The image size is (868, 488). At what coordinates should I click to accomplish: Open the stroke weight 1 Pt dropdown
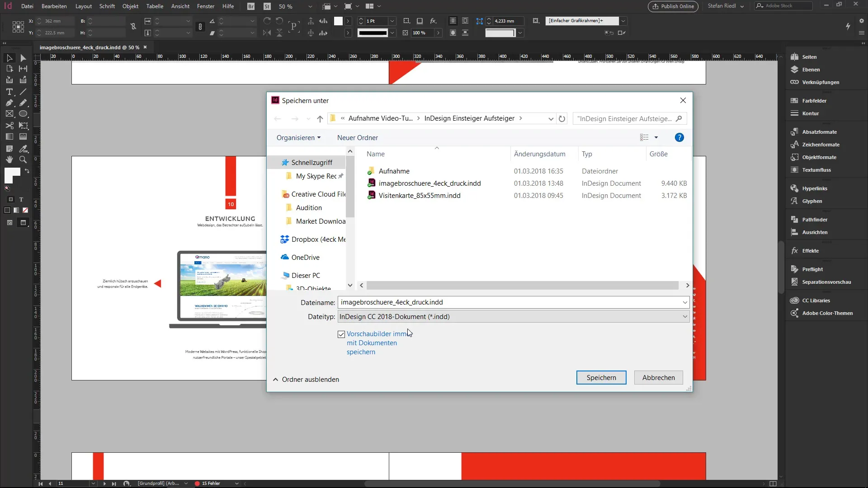[392, 21]
